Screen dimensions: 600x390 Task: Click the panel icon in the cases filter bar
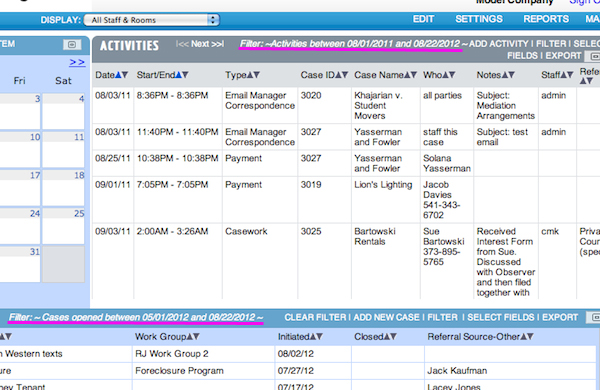595,317
